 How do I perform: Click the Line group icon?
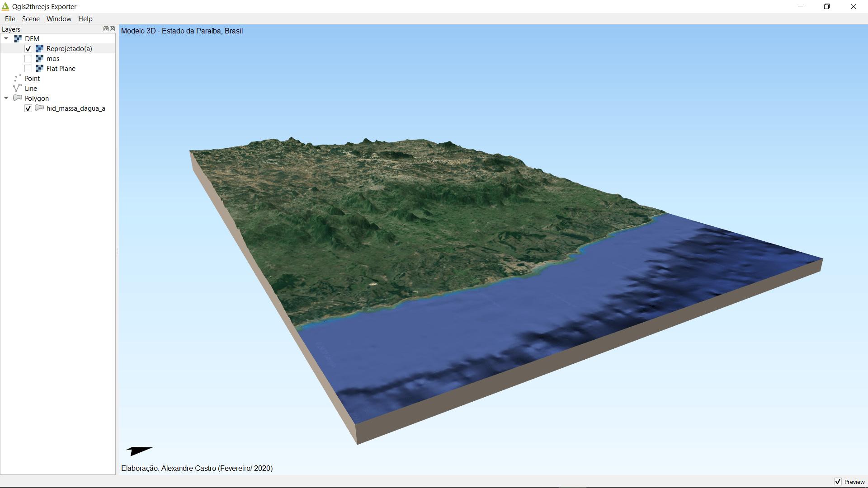[x=18, y=88]
